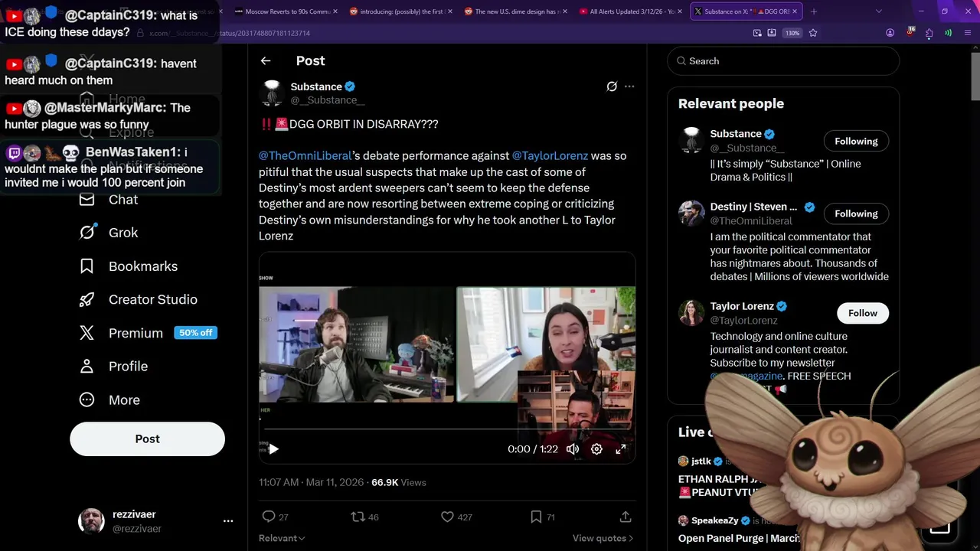This screenshot has height=551, width=980.
Task: Click the 130% zoom level indicator
Action: click(792, 33)
